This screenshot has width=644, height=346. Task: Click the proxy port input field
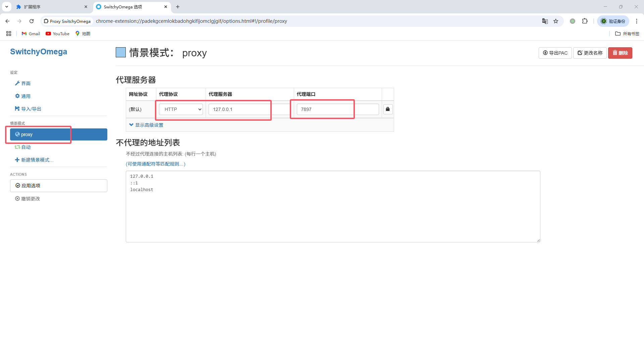pyautogui.click(x=337, y=109)
